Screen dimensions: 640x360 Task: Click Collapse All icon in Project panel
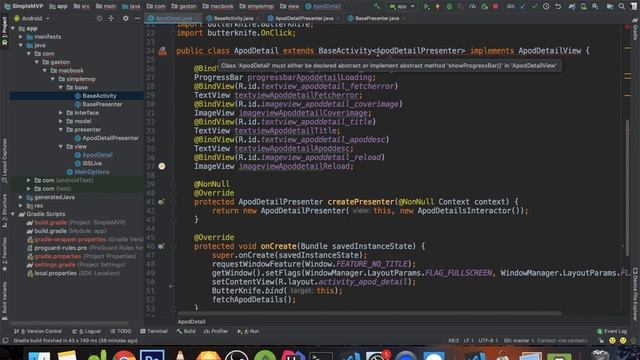tap(111, 18)
